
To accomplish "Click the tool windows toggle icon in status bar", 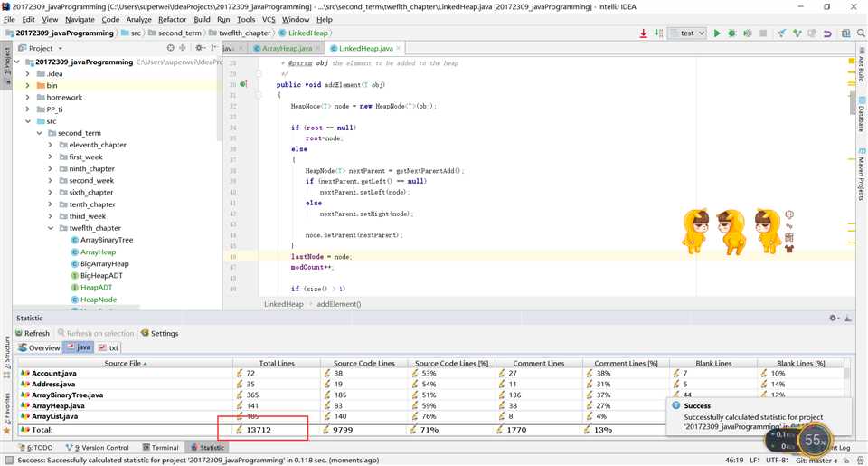I will pos(8,461).
